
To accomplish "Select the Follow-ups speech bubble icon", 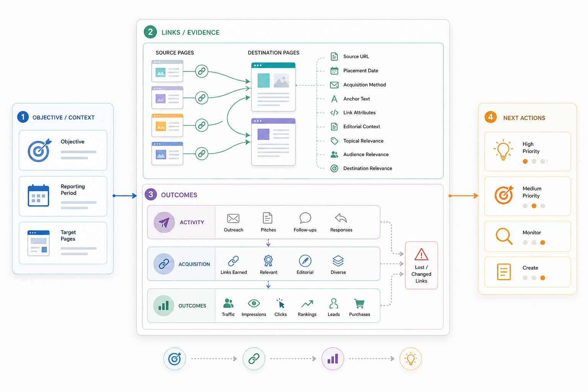I will tap(305, 218).
